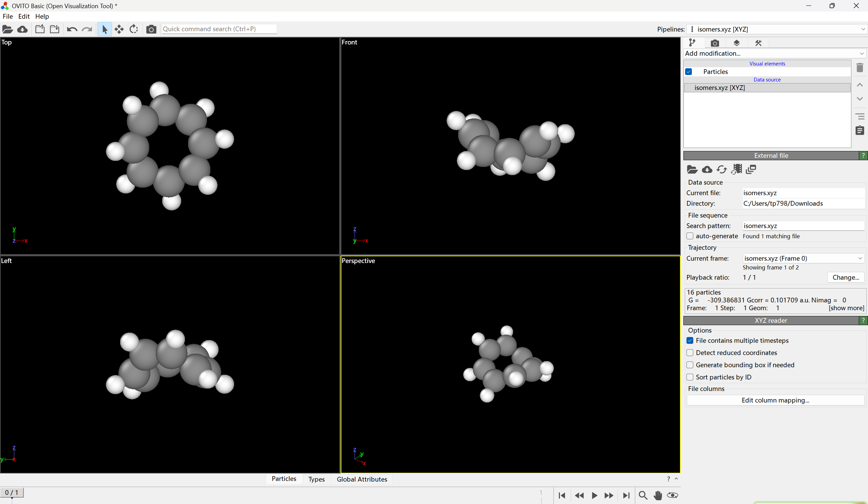
Task: Open the Pipelines selector dropdown
Action: coord(777,29)
